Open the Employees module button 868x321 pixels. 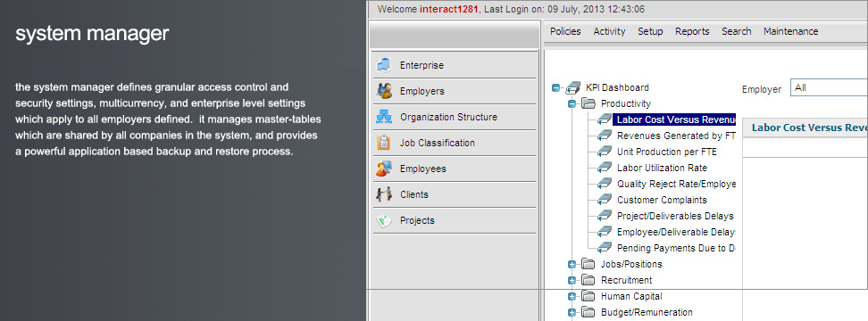455,169
